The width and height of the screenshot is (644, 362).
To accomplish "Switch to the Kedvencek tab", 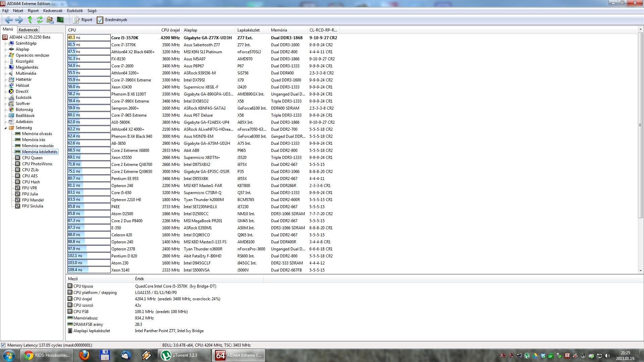I will (x=29, y=30).
